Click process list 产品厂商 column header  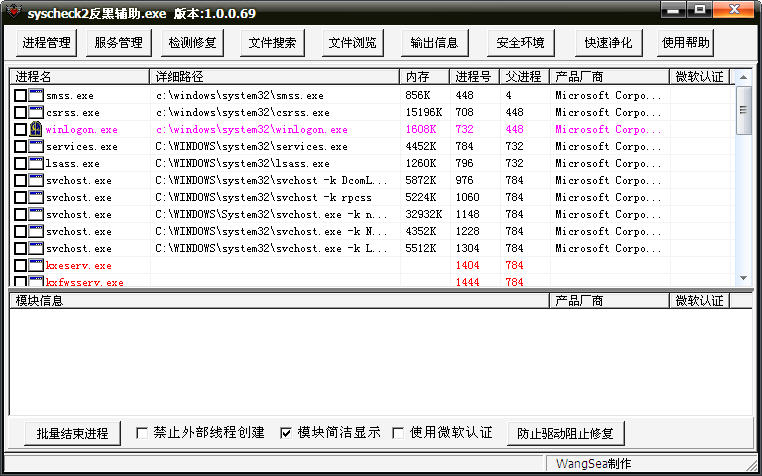tap(609, 76)
